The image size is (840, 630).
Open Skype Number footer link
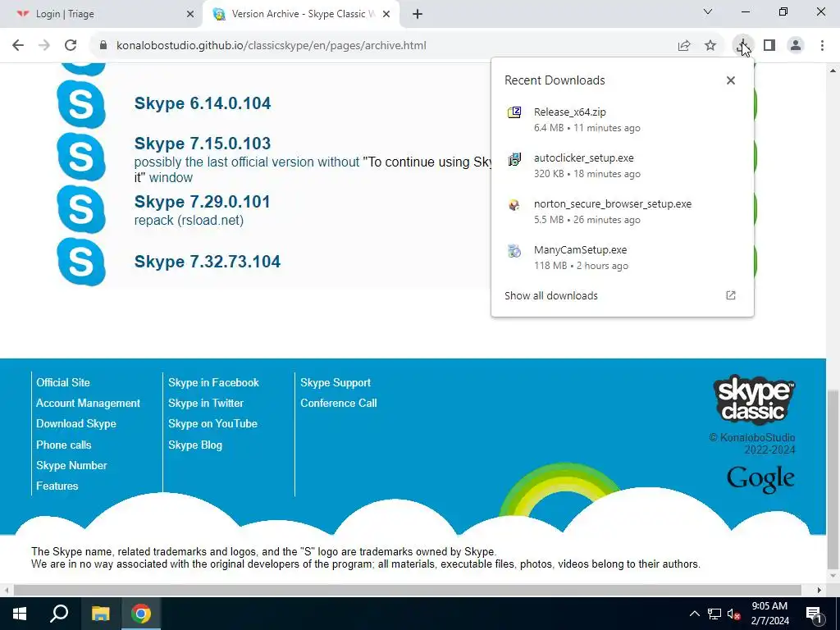point(71,466)
